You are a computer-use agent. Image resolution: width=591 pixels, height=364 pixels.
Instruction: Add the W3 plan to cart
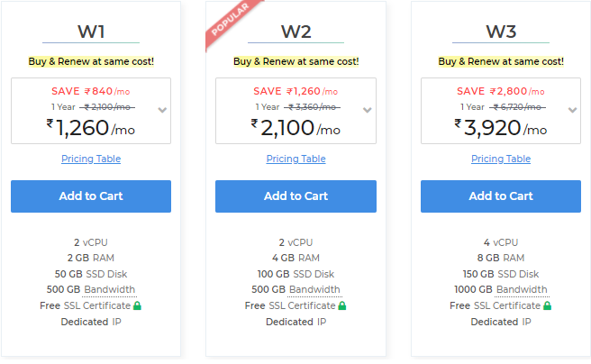pyautogui.click(x=501, y=196)
